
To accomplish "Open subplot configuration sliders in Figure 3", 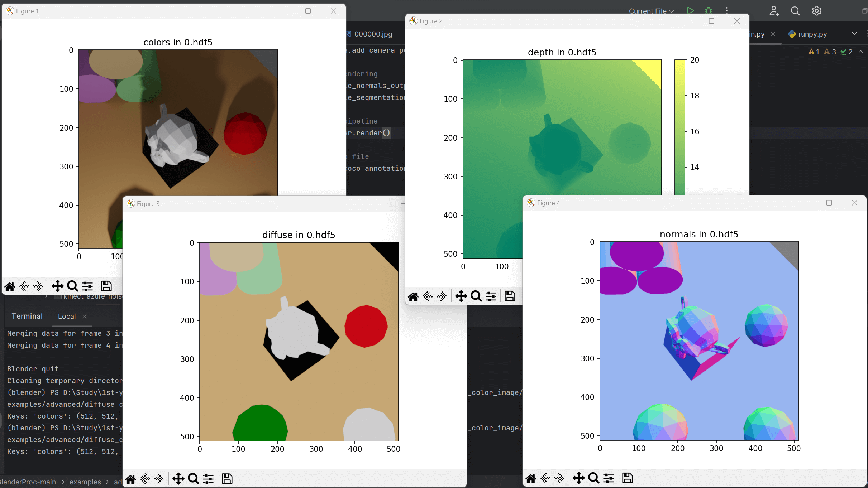I will 208,478.
